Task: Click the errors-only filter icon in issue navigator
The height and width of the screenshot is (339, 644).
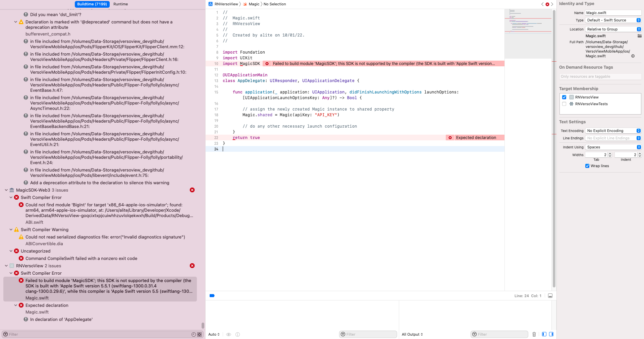Action: point(200,334)
